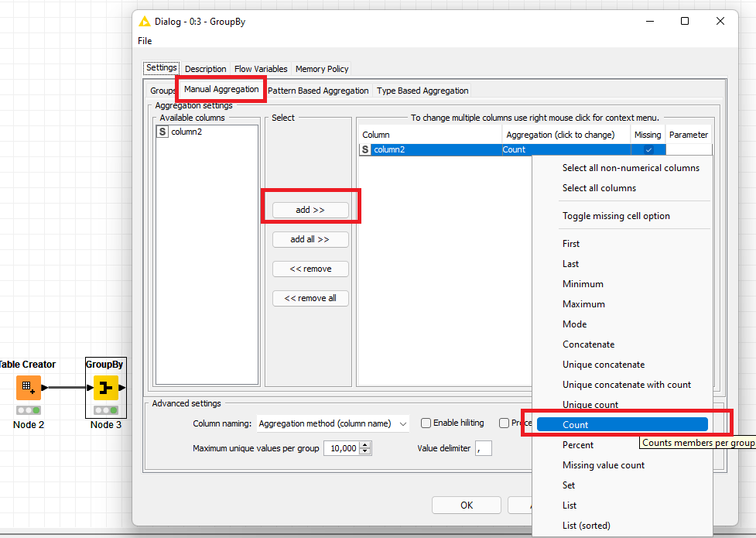756x538 pixels.
Task: Select Maximum aggregation method
Action: tap(583, 304)
